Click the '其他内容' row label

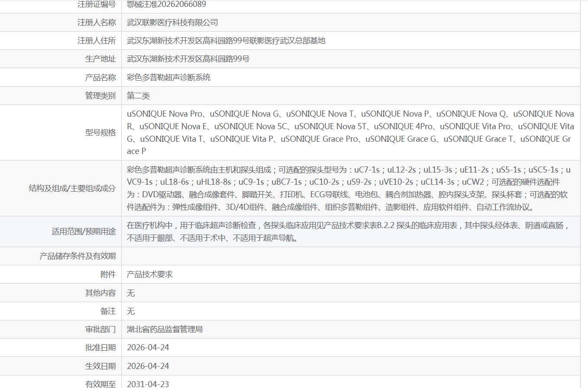pyautogui.click(x=100, y=293)
